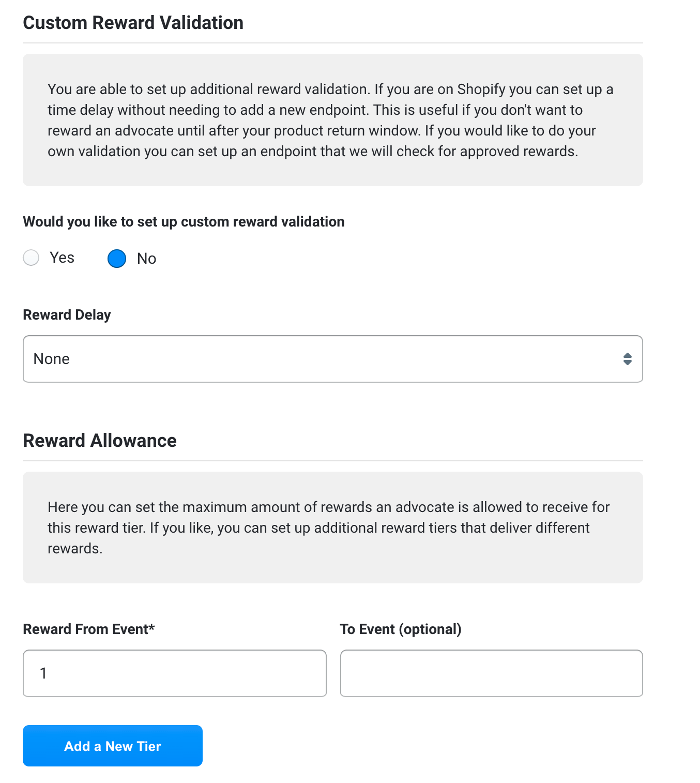Click the Reward Allowance heading
700x783 pixels.
click(100, 441)
